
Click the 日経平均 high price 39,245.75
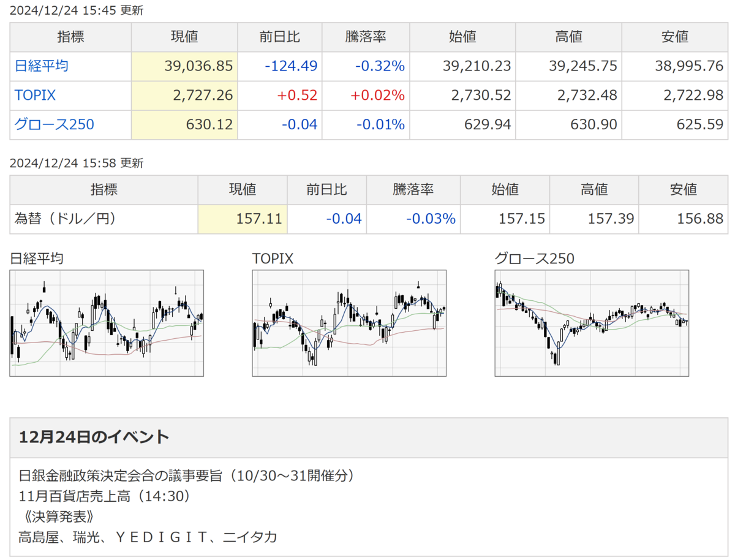pyautogui.click(x=583, y=66)
